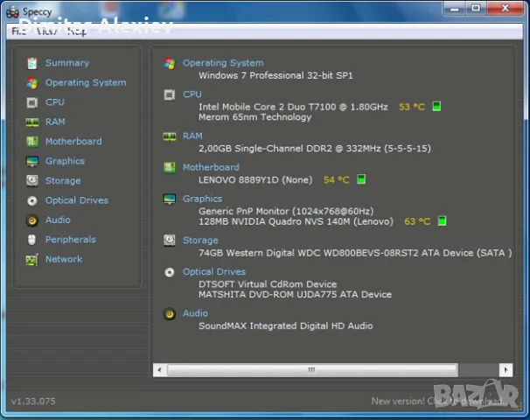Click the Operating System Windows flag sidebar icon
Viewport: 530px width, 420px height.
tap(32, 83)
